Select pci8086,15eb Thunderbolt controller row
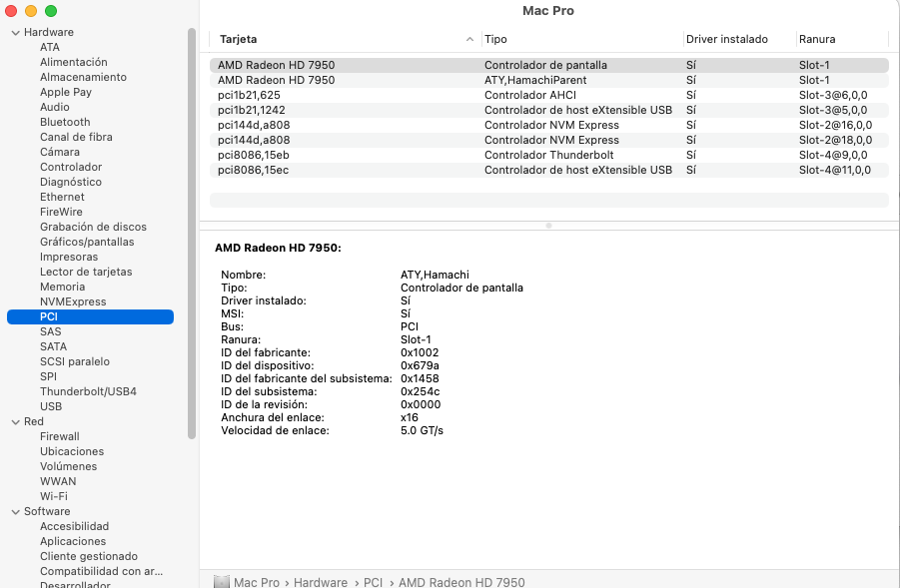 click(x=548, y=155)
